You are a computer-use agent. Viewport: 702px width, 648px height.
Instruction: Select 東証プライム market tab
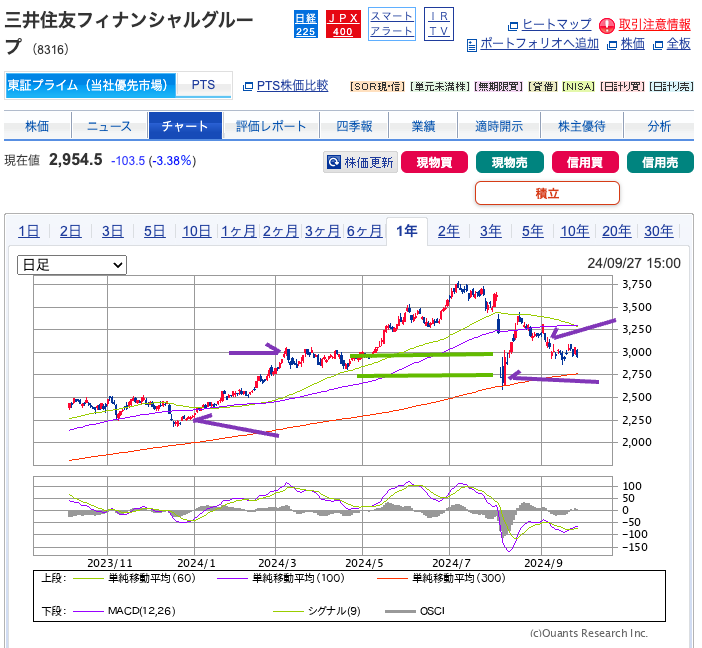point(91,85)
